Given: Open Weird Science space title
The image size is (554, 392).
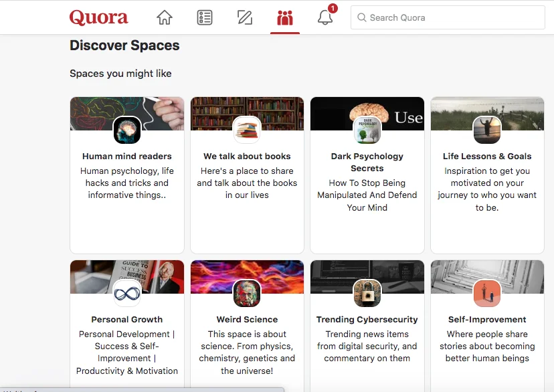Looking at the screenshot, I should tap(247, 319).
